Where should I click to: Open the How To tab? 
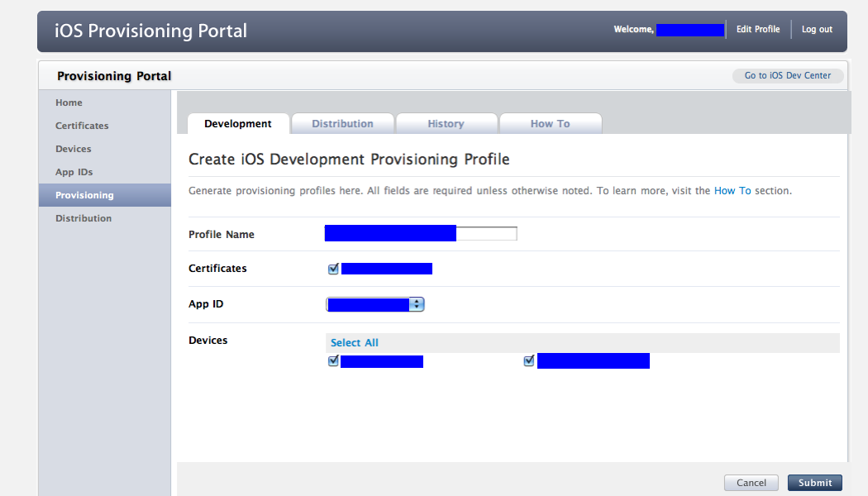click(x=550, y=124)
